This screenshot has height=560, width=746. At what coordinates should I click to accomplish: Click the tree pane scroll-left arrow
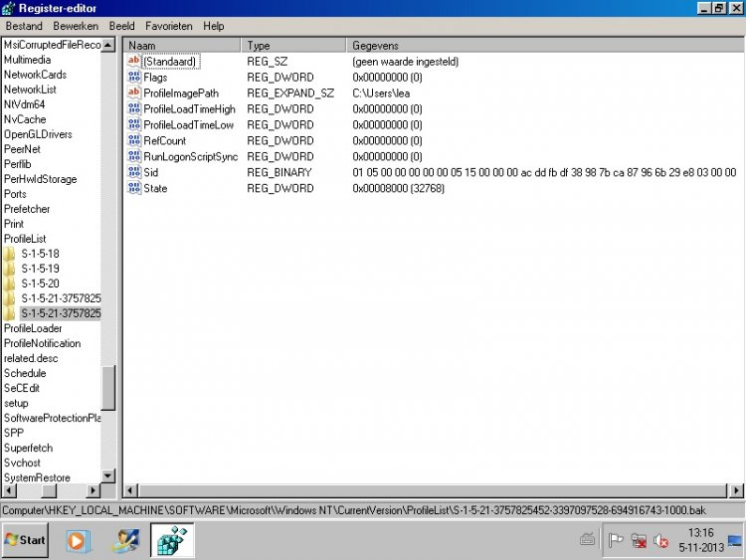9,490
